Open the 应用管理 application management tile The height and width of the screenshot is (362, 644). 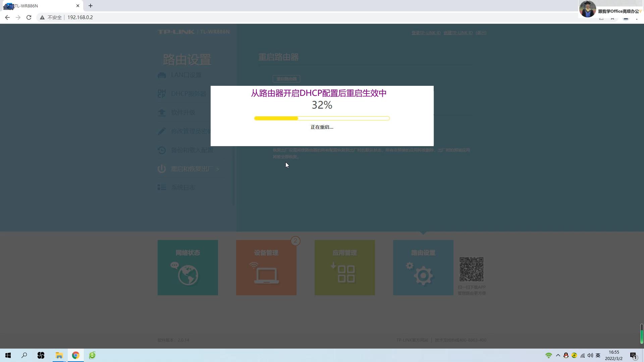click(344, 267)
